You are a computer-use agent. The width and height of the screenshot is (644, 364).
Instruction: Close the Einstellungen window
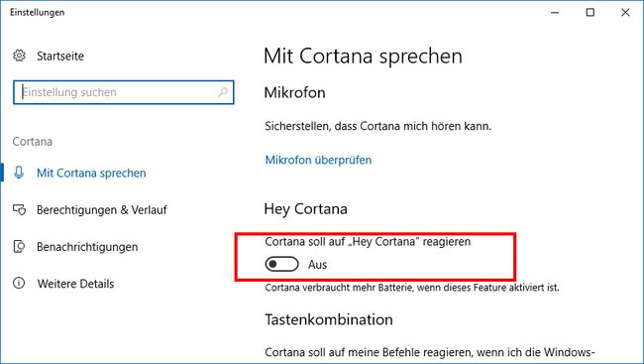pyautogui.click(x=625, y=12)
